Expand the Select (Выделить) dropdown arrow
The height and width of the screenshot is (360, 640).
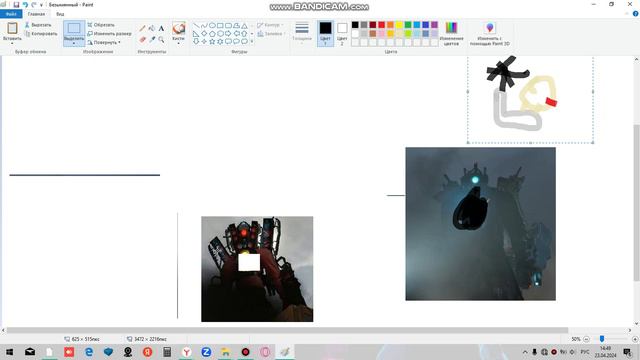74,44
